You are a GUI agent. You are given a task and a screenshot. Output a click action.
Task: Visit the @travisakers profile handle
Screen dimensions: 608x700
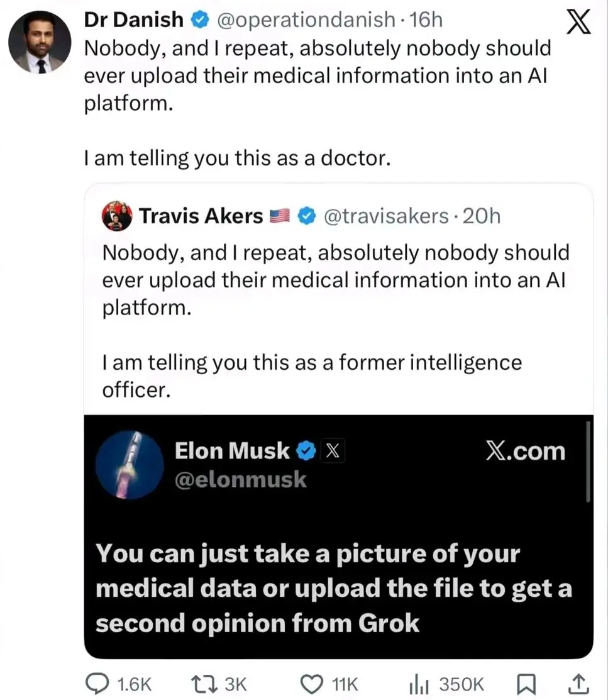385,216
